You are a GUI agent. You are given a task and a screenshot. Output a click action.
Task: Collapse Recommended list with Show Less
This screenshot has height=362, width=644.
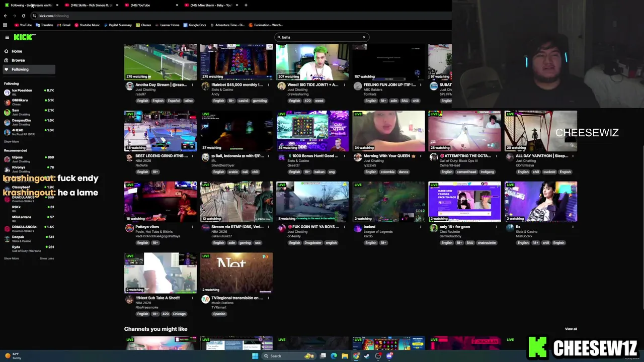[x=47, y=258]
